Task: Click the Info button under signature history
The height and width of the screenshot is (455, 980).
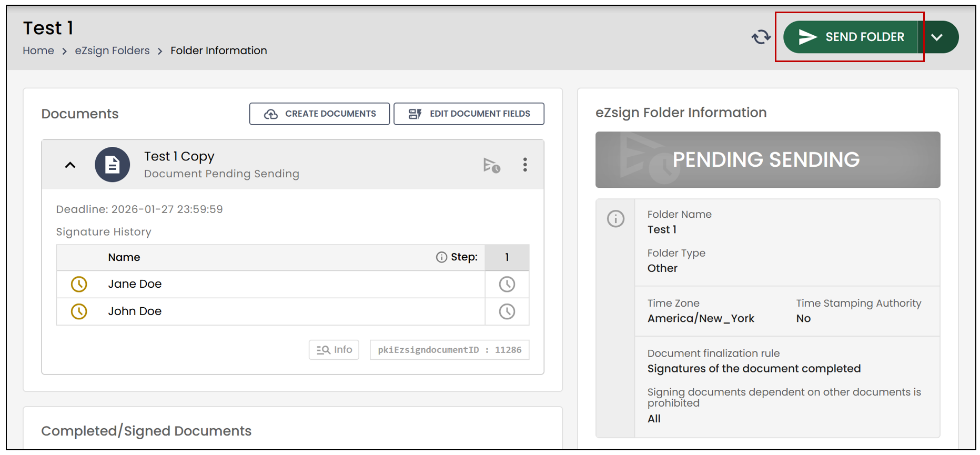Action: coord(334,350)
